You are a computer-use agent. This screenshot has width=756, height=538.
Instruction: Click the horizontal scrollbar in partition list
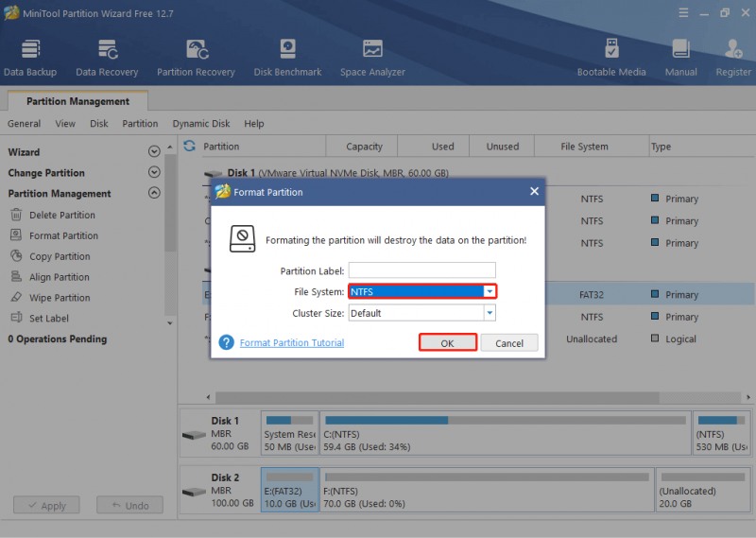(437, 397)
